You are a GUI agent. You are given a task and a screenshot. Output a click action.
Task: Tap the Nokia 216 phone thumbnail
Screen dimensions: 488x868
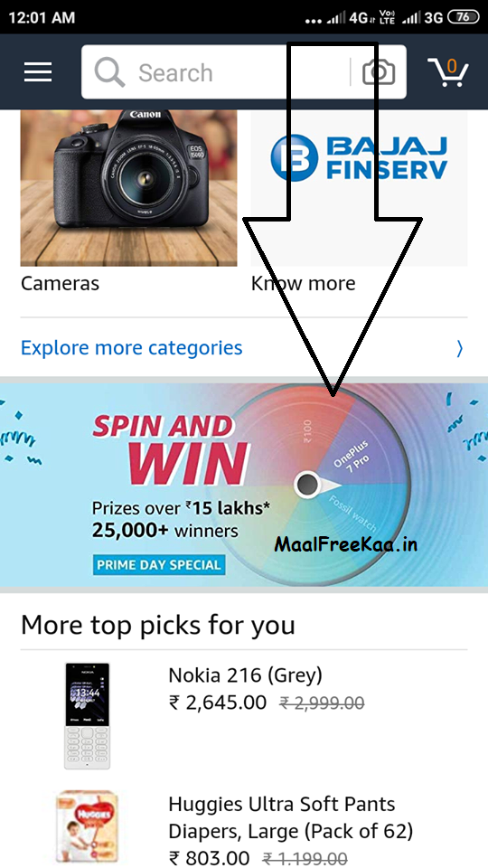pyautogui.click(x=88, y=716)
